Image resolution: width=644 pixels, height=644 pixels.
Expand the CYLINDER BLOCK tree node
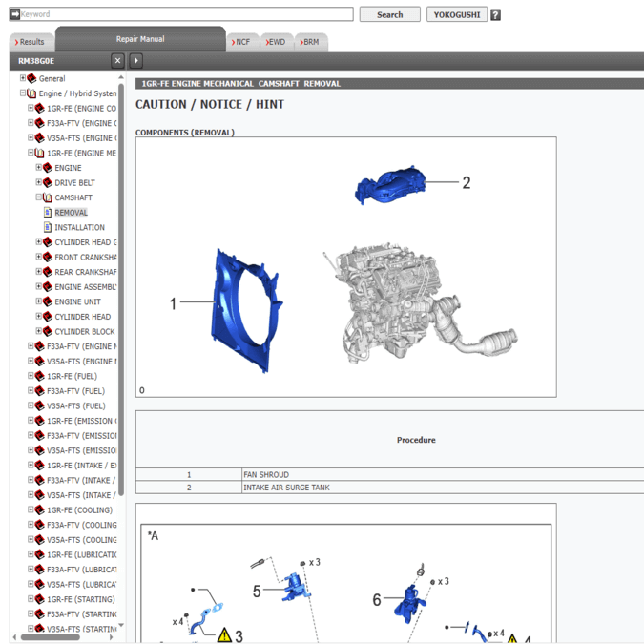pyautogui.click(x=38, y=332)
